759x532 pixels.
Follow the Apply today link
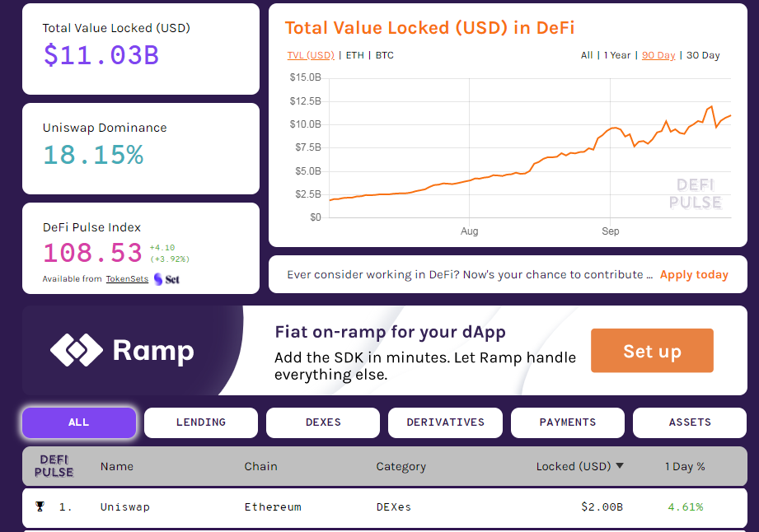point(694,275)
